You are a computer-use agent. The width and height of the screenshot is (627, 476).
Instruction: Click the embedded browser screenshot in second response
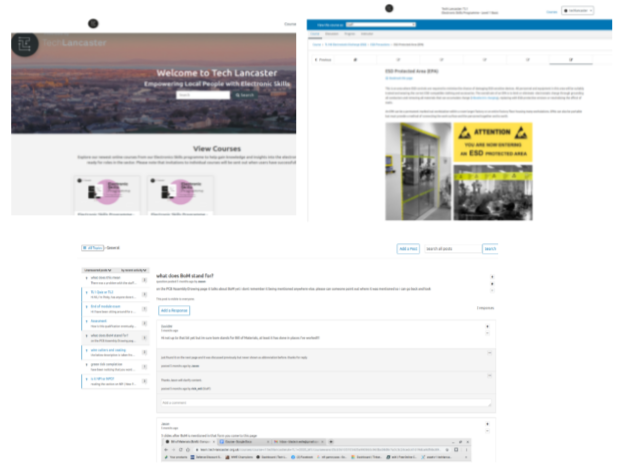pyautogui.click(x=317, y=450)
